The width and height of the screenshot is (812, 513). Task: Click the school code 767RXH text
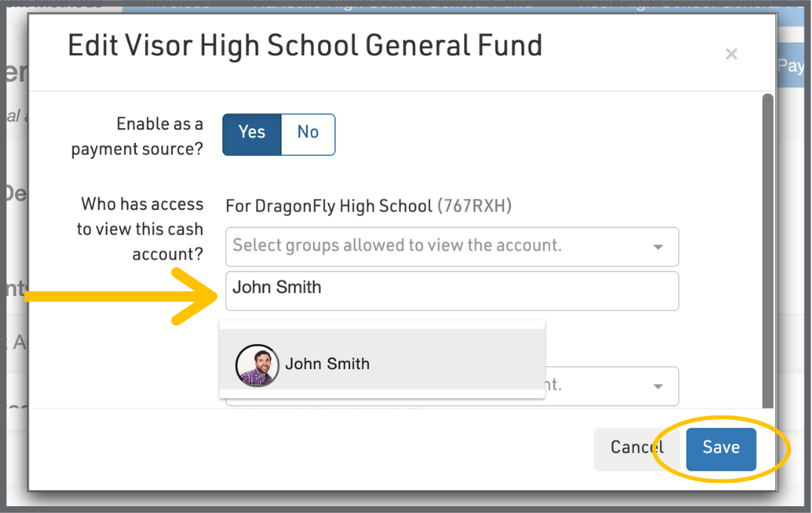pos(475,207)
